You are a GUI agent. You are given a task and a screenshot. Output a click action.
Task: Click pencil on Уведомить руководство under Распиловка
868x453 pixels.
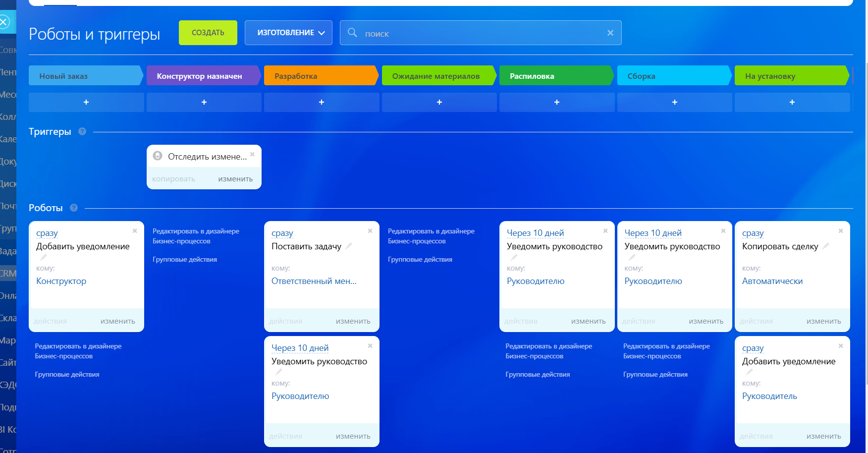[x=514, y=257]
